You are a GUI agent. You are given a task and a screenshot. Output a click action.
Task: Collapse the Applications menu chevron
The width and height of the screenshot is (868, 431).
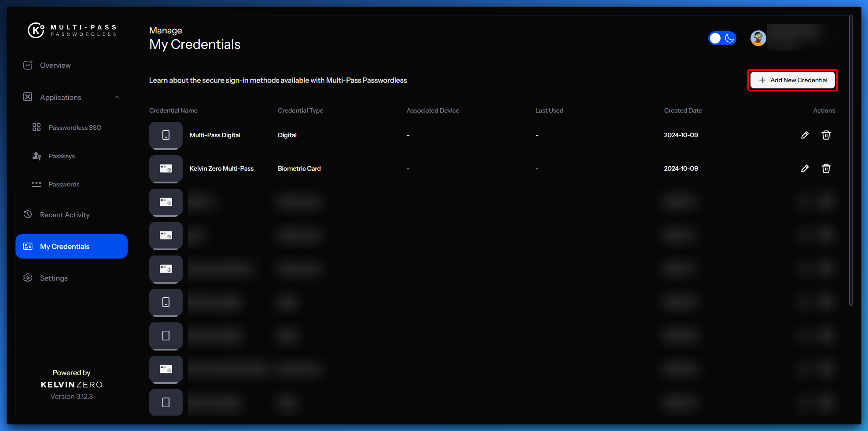coord(117,97)
